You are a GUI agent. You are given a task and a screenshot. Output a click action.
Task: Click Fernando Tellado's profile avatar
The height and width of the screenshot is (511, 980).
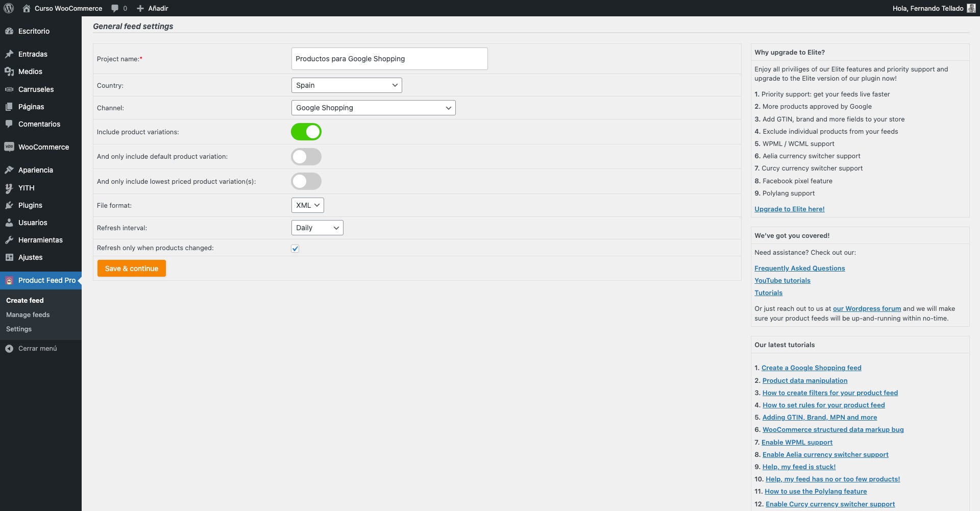coord(971,8)
